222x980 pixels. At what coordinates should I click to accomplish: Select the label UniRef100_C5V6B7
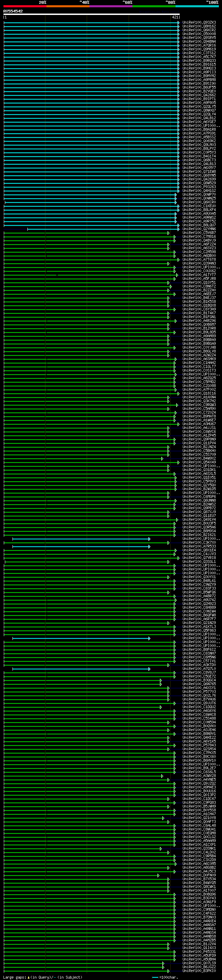(199, 233)
